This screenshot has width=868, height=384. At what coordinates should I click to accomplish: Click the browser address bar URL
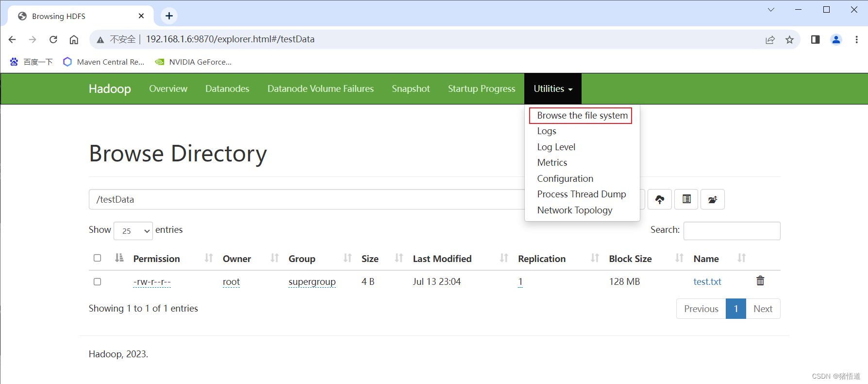[x=230, y=39]
